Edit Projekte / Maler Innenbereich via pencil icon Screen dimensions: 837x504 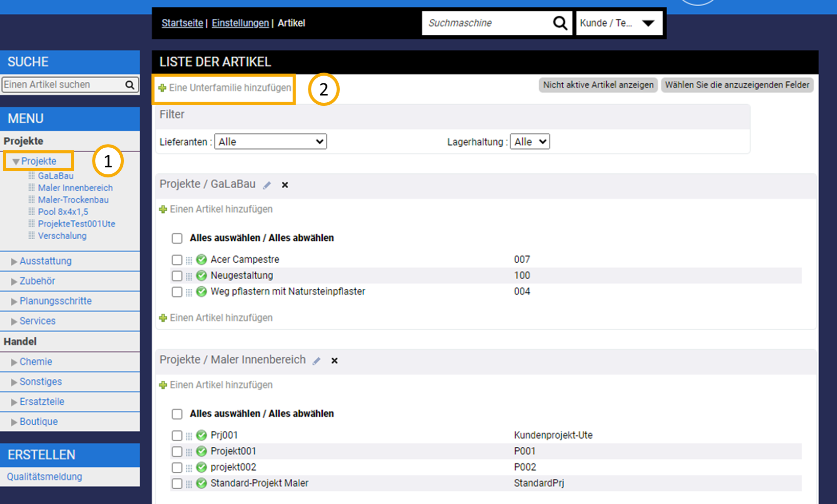tap(317, 361)
